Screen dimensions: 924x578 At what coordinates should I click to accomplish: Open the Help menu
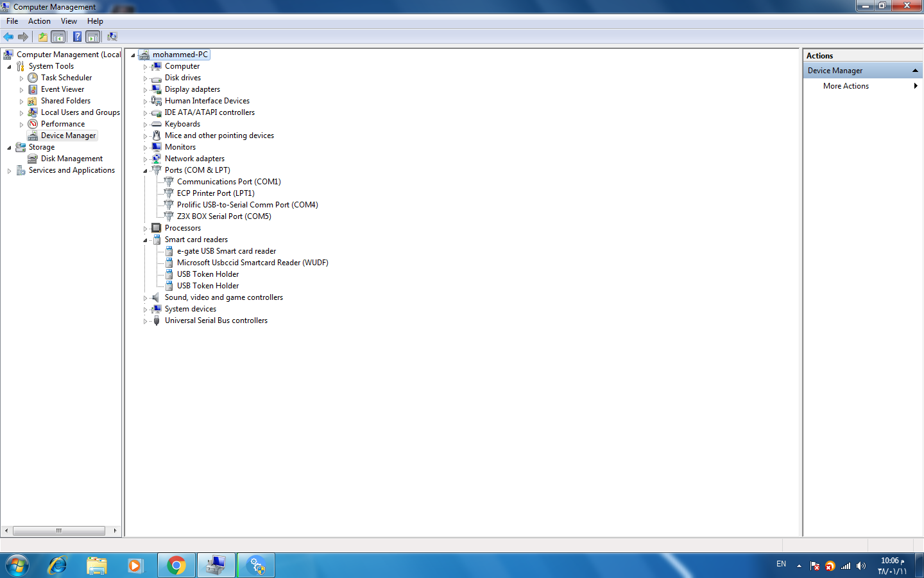point(95,21)
